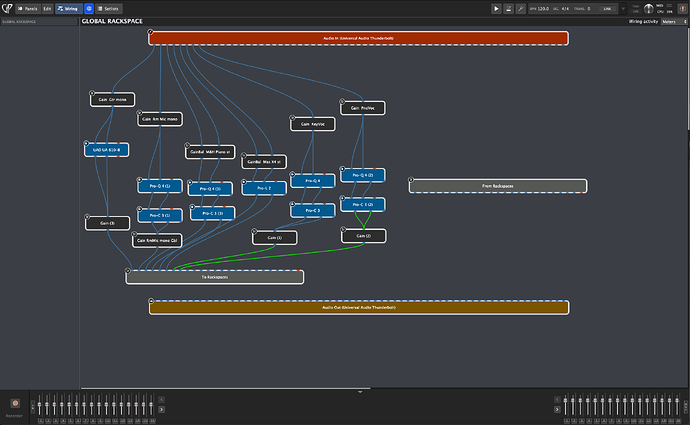
Task: Select the GainBal Mas X4 st block
Action: click(x=264, y=162)
